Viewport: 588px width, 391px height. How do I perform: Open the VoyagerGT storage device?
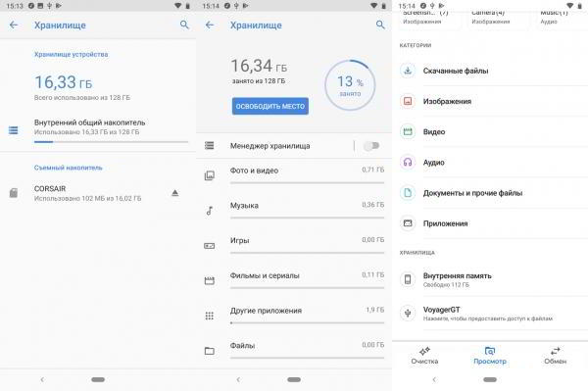490,313
